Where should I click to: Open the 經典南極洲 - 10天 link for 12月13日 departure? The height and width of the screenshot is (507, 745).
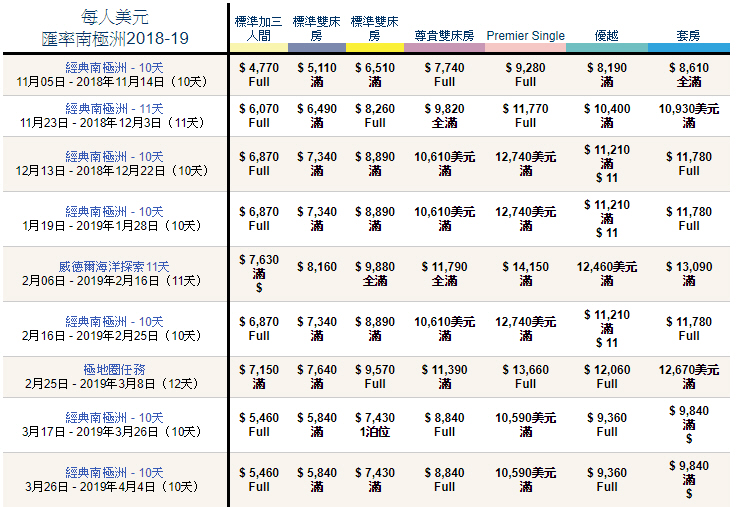pos(115,157)
